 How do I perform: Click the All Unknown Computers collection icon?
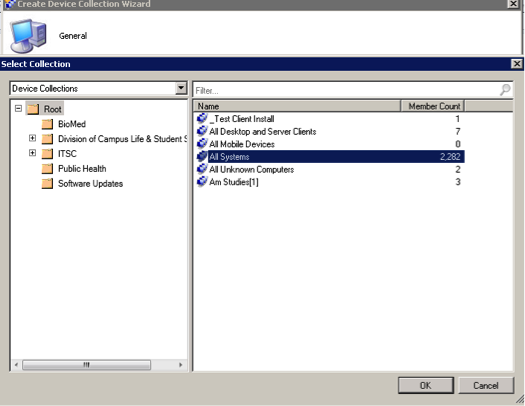pos(202,169)
